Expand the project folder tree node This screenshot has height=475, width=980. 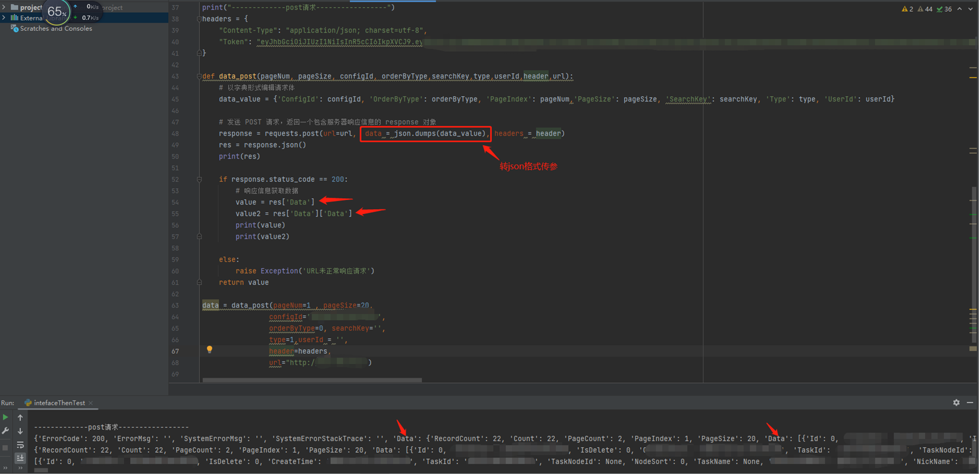point(5,8)
